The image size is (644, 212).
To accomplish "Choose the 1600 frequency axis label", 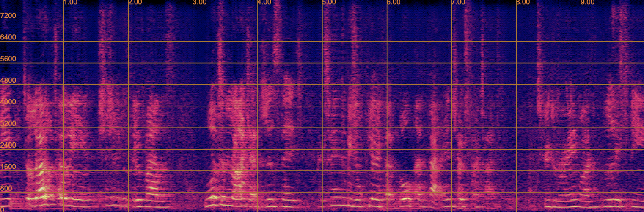I will (8, 167).
